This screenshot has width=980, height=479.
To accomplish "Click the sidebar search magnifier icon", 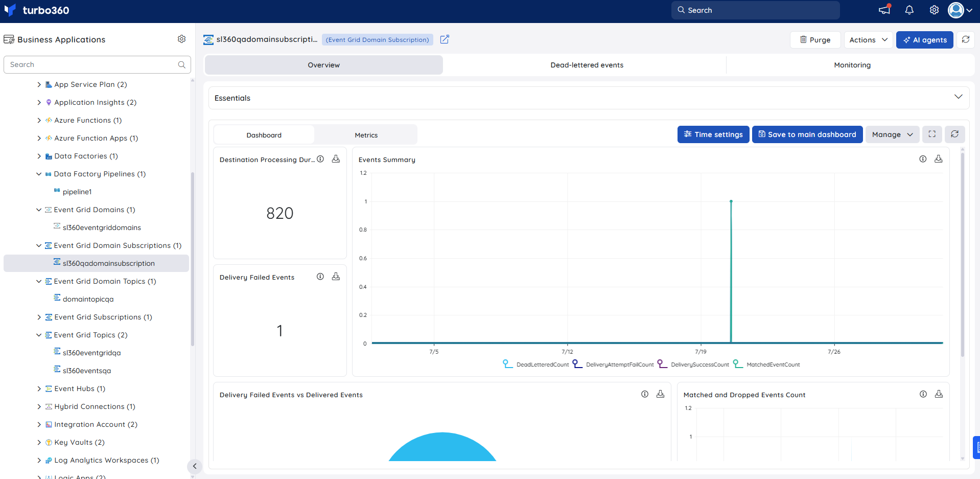I will (181, 64).
